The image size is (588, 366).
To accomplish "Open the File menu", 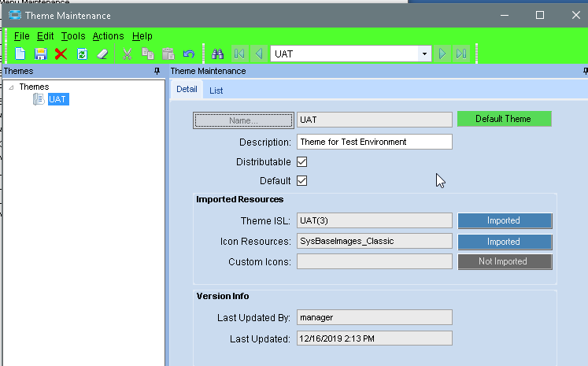I will [x=22, y=36].
